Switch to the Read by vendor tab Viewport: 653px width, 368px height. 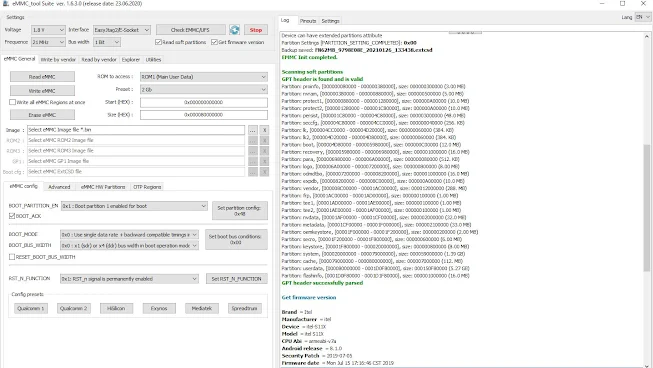(x=99, y=60)
